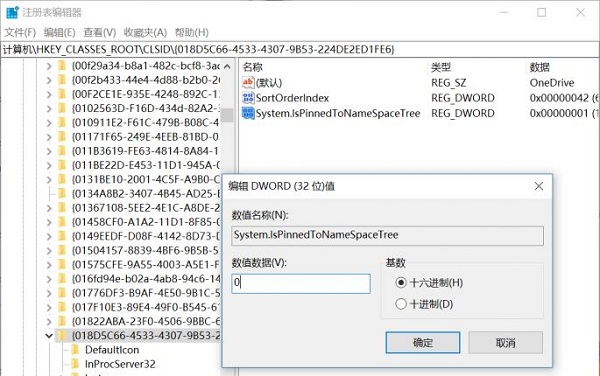The image size is (600, 376).
Task: Click folder icon of {017F10E3-89E4-49F0 key
Action: tap(62, 307)
